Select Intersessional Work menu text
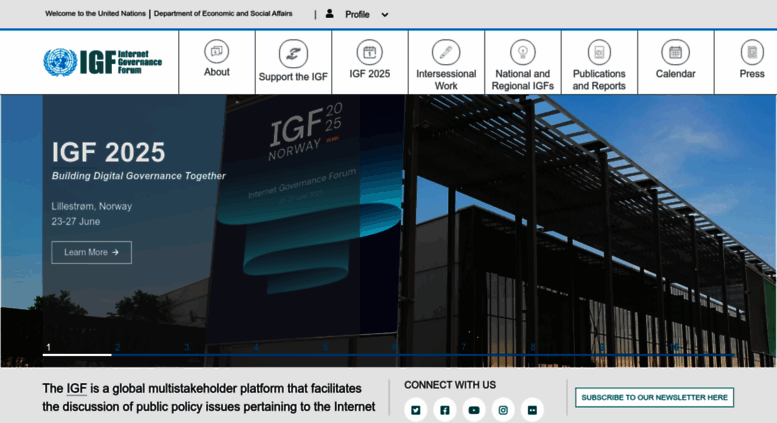 (446, 80)
